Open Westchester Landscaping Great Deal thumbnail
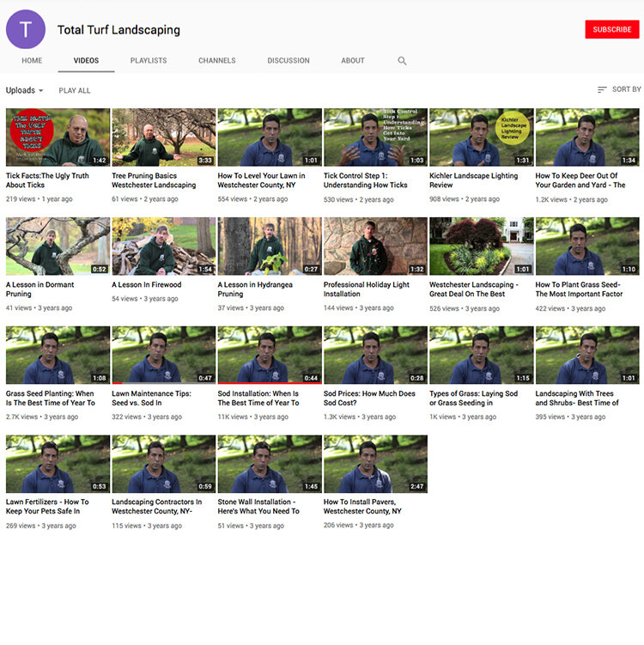This screenshot has width=644, height=645. (x=482, y=246)
